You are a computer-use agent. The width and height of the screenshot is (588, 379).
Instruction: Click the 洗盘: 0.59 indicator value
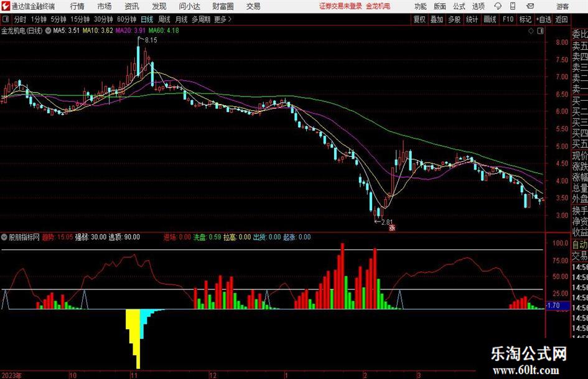[x=207, y=237]
